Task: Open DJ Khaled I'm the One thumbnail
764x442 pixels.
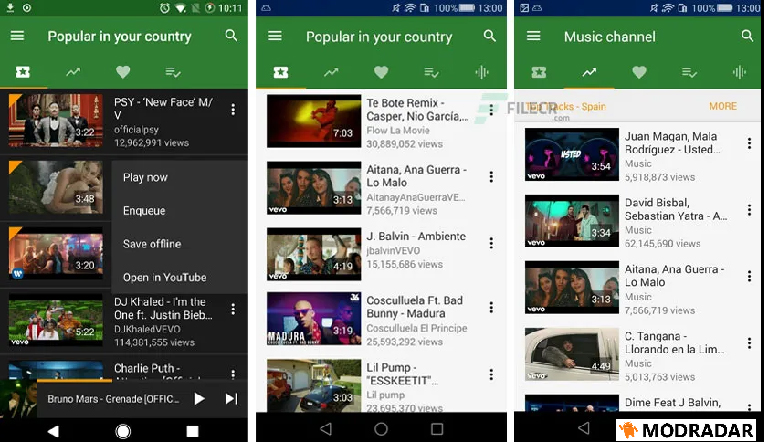Action: 56,320
